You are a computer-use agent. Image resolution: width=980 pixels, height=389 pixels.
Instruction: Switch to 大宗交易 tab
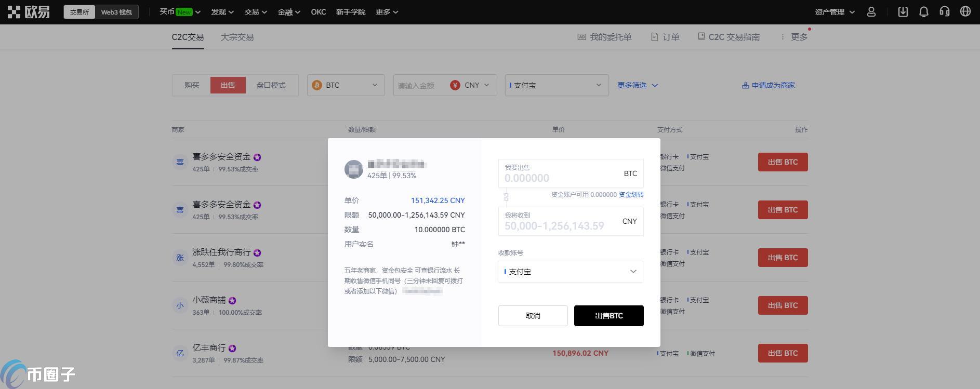pos(237,37)
